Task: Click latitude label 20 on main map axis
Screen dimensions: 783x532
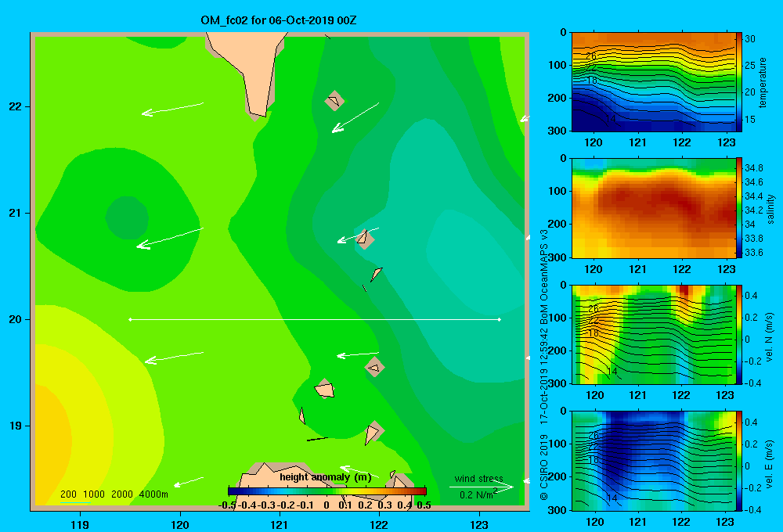Action: (16, 319)
